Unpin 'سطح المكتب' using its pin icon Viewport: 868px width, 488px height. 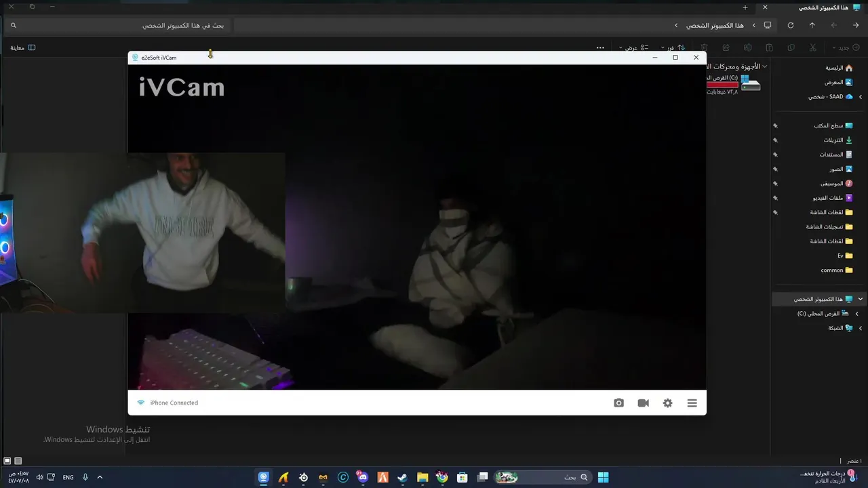775,125
